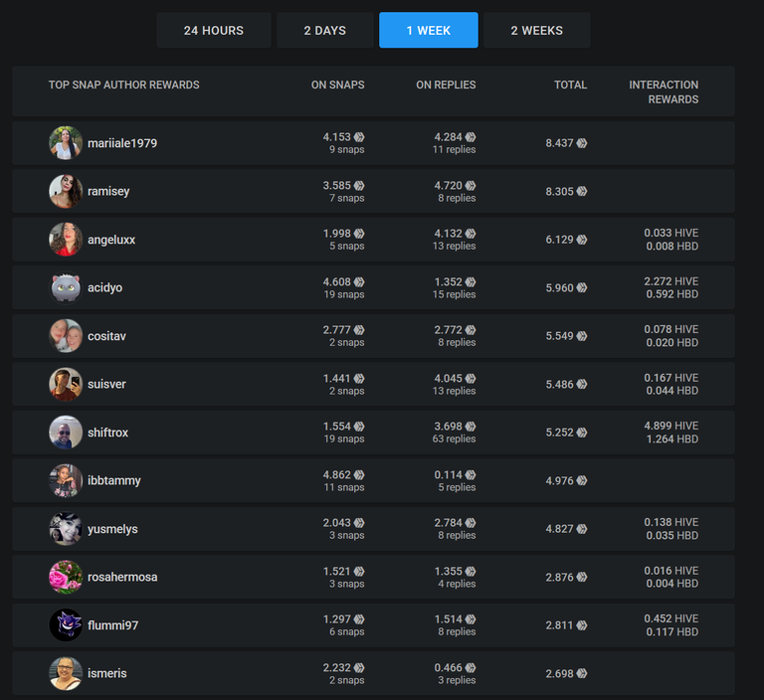The height and width of the screenshot is (700, 764).
Task: Click the Hive icon beside total 8.437
Action: (582, 143)
